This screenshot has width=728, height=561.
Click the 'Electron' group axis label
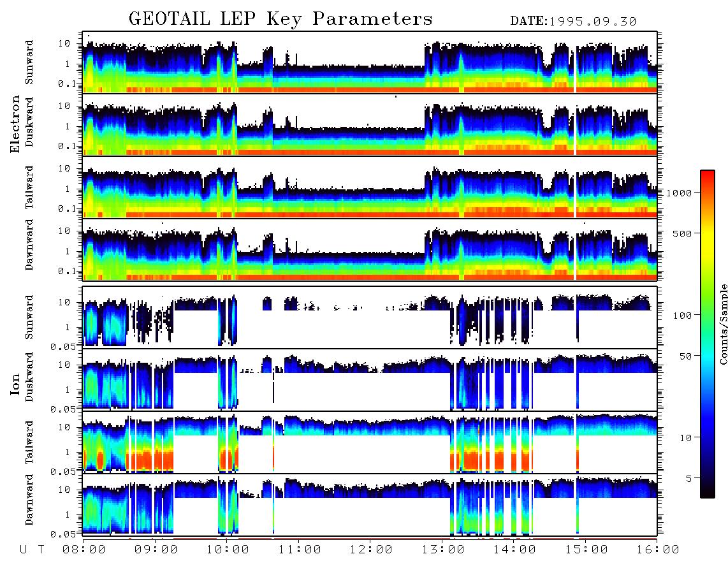pyautogui.click(x=15, y=124)
